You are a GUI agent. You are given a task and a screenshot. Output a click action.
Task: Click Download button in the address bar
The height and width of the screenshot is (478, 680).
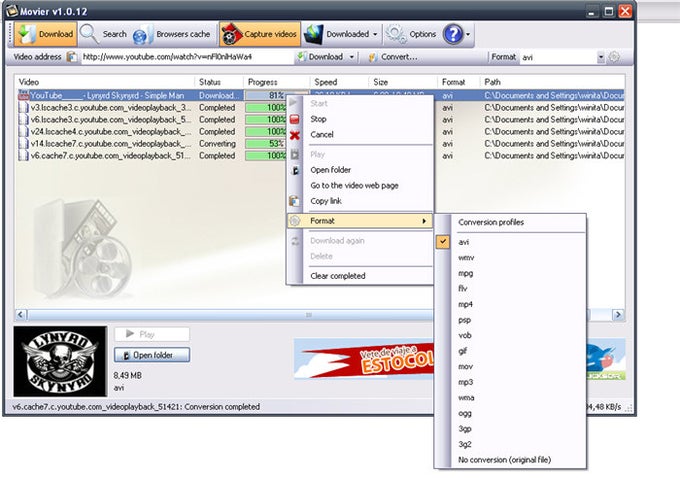[320, 57]
